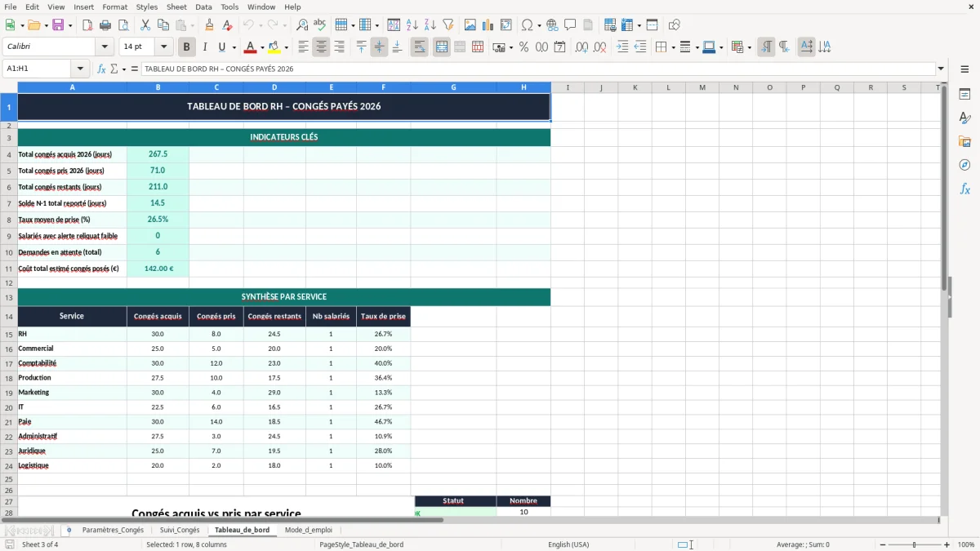Insert a comment
Viewport: 980px width, 551px height.
click(x=570, y=25)
